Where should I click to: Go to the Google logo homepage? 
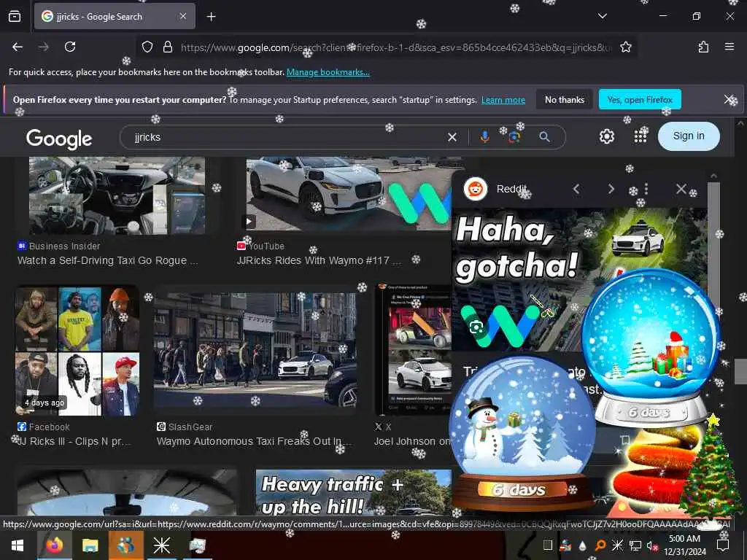[59, 139]
